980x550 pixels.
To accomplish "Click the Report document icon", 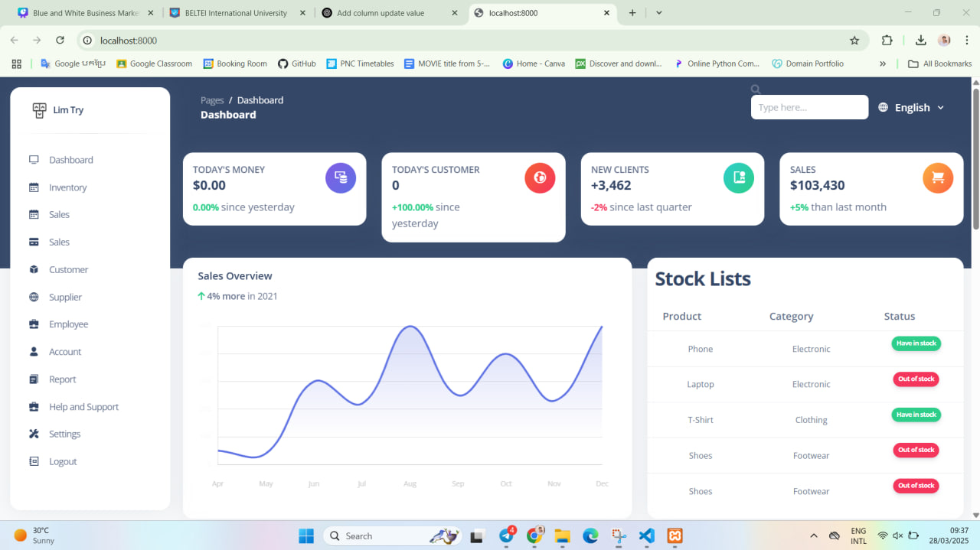I will (34, 379).
